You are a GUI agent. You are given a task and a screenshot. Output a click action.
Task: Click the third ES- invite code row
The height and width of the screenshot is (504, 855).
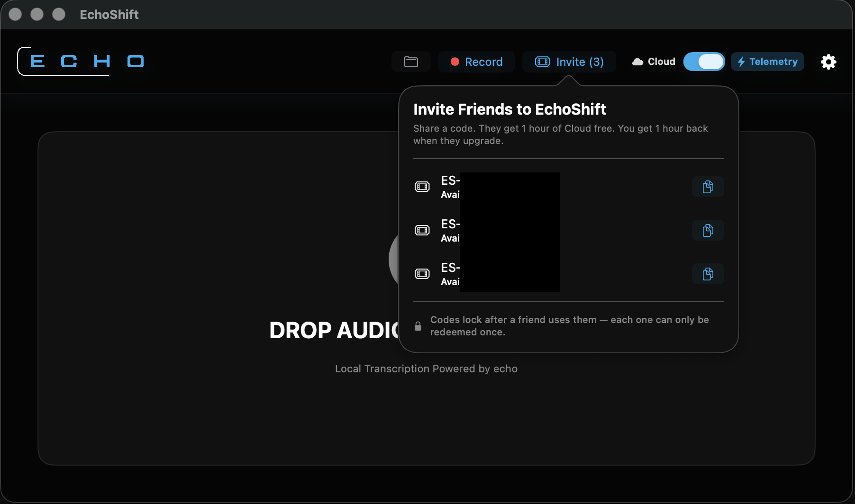[569, 274]
